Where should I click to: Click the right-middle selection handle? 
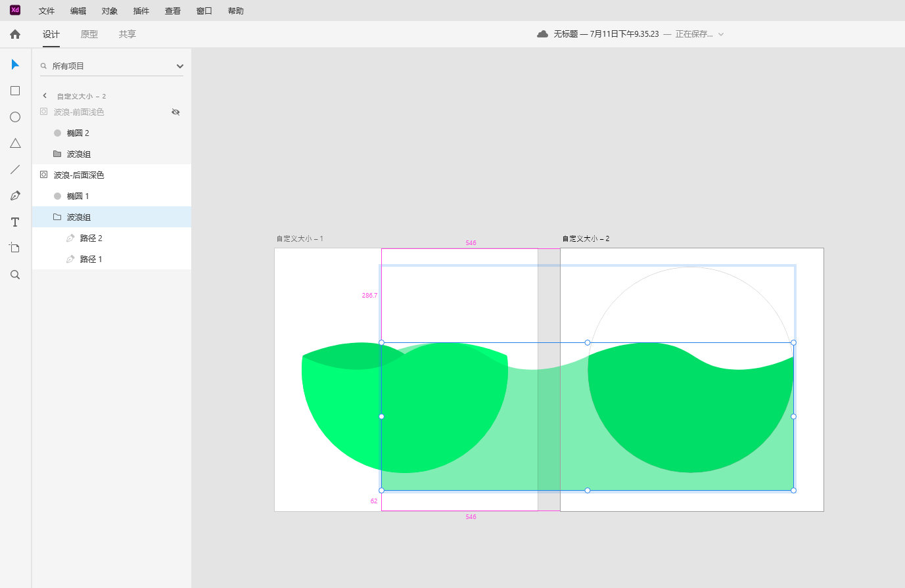(793, 417)
